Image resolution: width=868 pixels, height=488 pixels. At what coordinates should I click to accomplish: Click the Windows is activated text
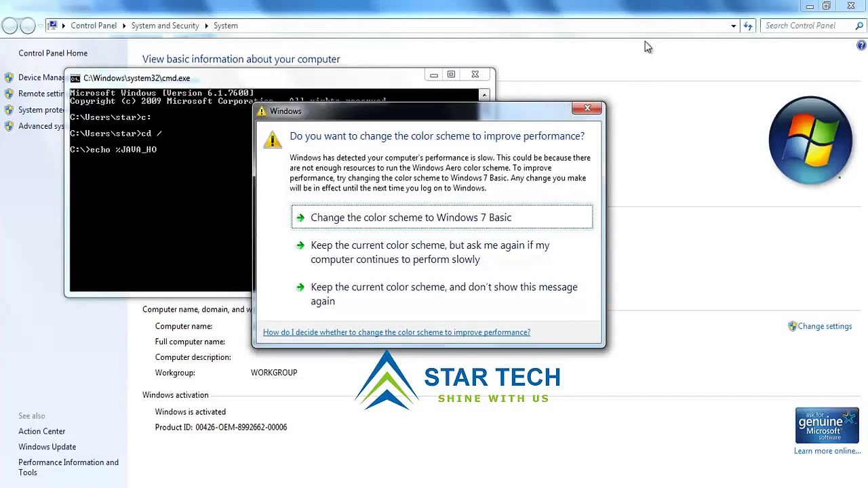point(191,412)
